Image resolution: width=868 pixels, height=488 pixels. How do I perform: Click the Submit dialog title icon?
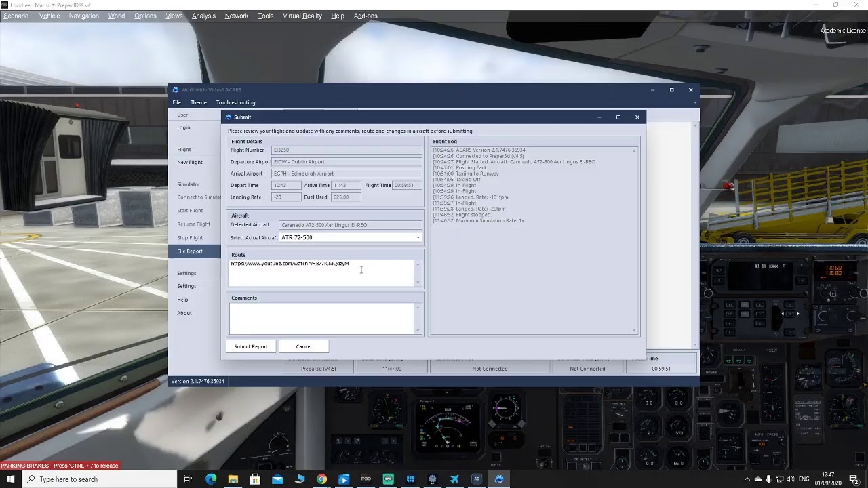(229, 117)
